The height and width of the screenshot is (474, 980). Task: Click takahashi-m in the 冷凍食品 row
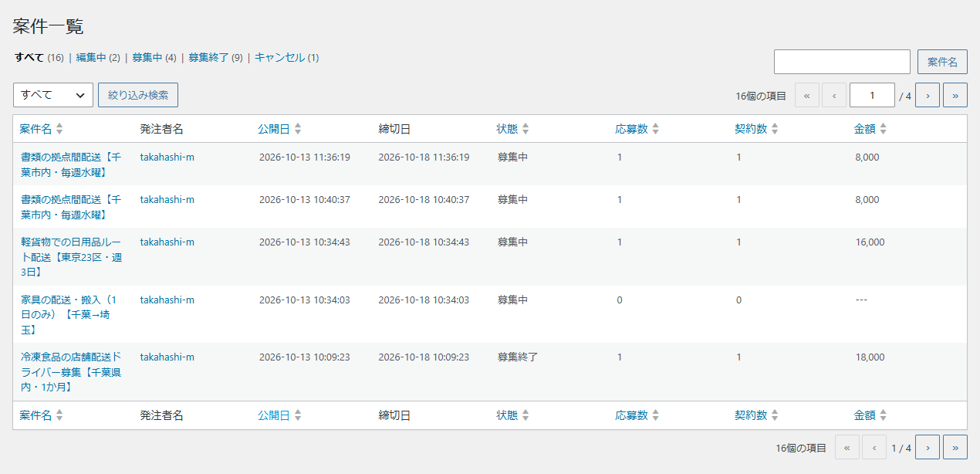point(167,357)
